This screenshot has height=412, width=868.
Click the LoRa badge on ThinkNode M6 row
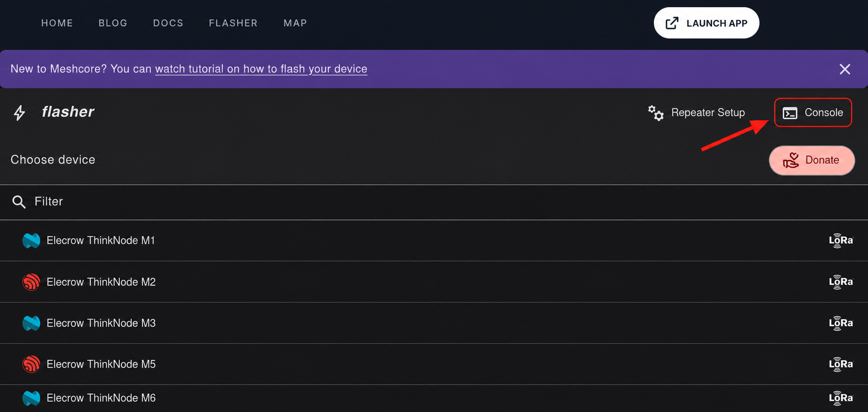(841, 398)
